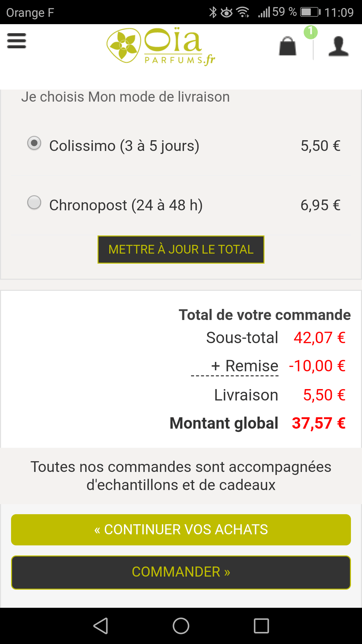Click Mettre à jour le total button
Image resolution: width=362 pixels, height=644 pixels.
tap(181, 250)
